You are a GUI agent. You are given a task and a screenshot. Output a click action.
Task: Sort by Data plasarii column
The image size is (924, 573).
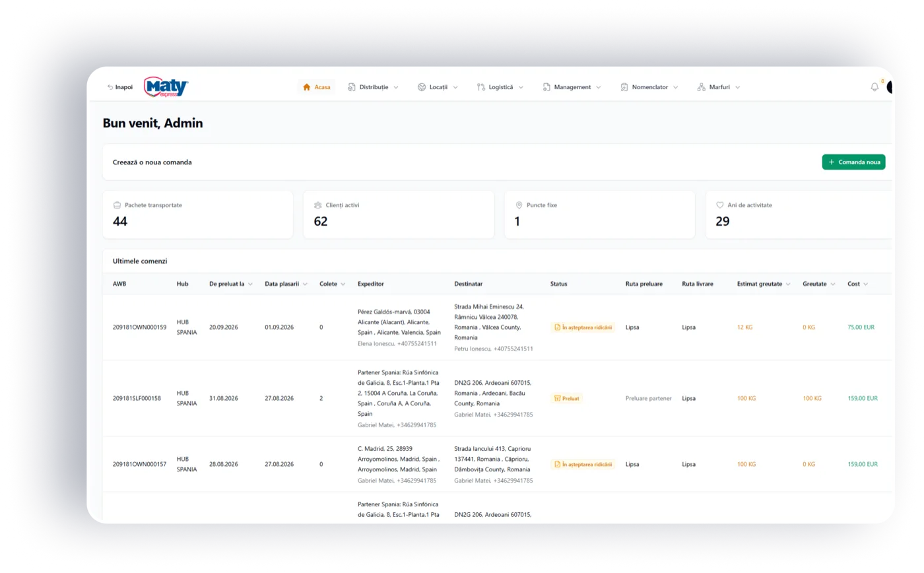point(286,284)
